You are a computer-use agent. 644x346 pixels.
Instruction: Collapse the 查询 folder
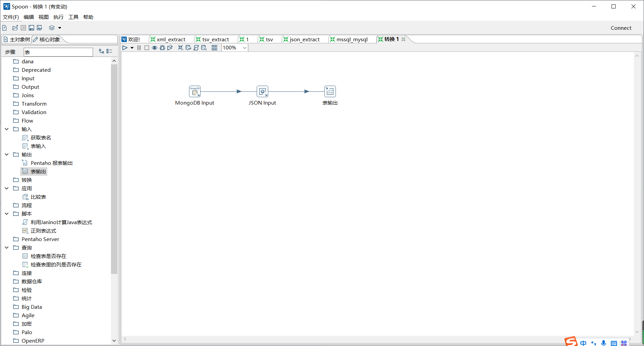(x=7, y=247)
